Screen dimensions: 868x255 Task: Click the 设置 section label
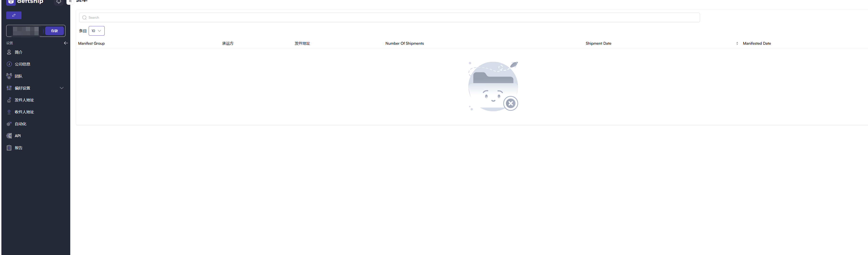9,43
